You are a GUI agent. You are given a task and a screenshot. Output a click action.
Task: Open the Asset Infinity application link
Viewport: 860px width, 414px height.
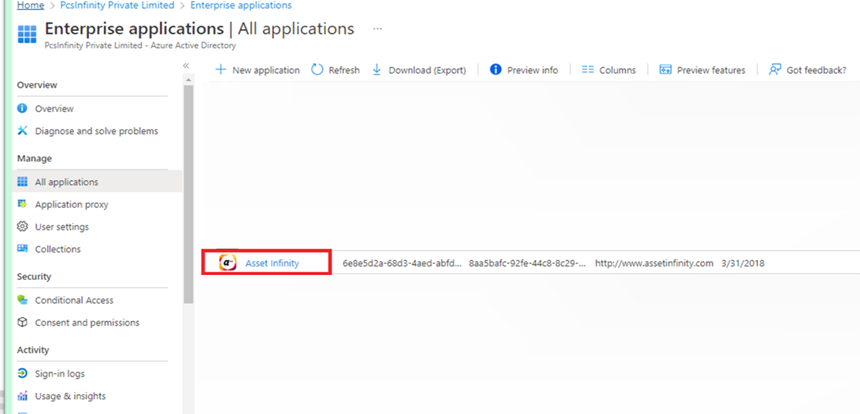(x=272, y=263)
